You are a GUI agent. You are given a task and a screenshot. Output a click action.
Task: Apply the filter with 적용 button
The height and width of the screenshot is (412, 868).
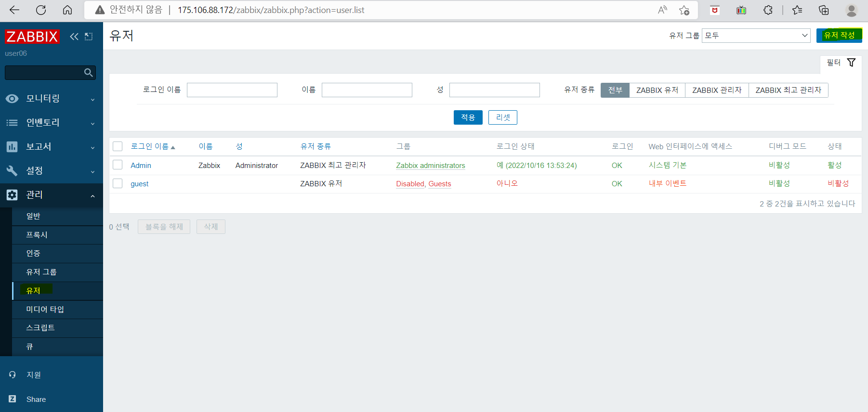[x=468, y=117]
